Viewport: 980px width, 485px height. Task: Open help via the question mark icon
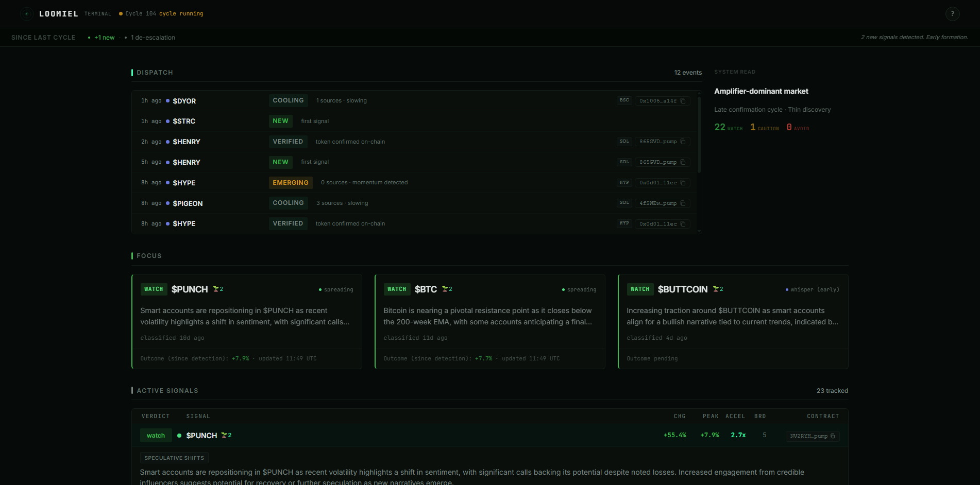coord(952,13)
